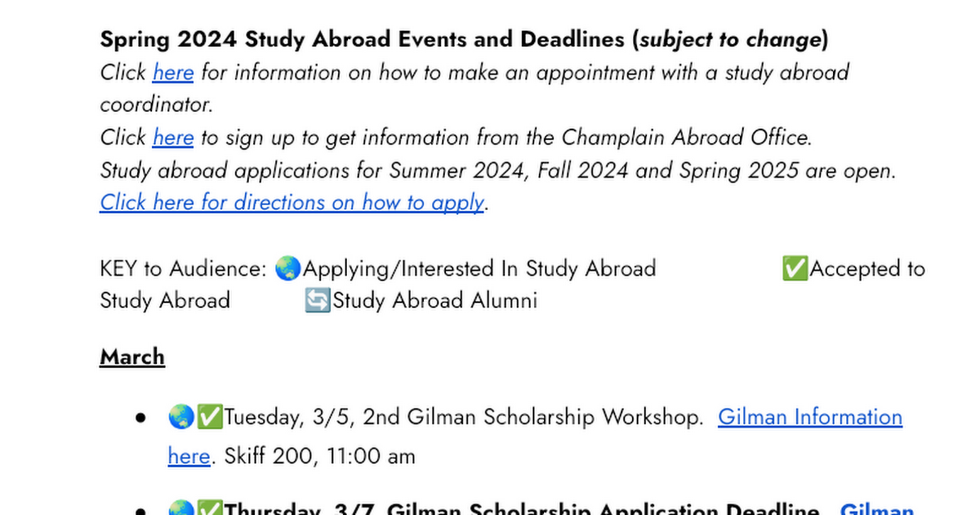
Task: Open the 'here' link to sign up for information
Action: pyautogui.click(x=173, y=137)
